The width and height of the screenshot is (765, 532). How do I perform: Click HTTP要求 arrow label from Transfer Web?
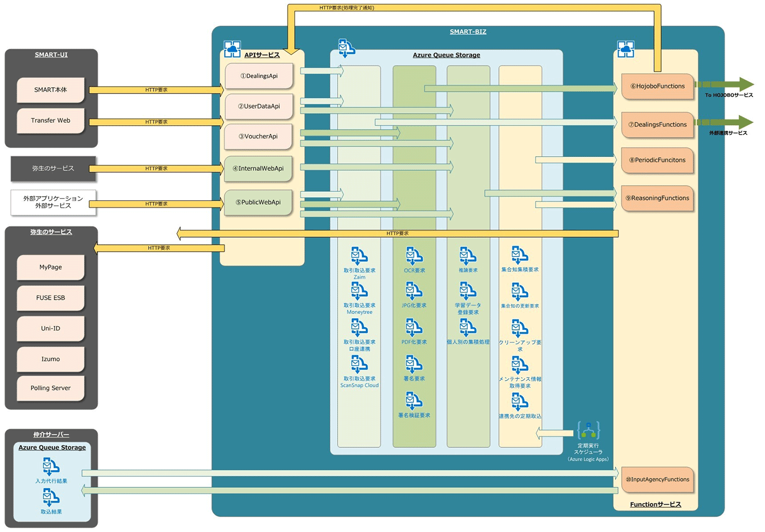[156, 122]
